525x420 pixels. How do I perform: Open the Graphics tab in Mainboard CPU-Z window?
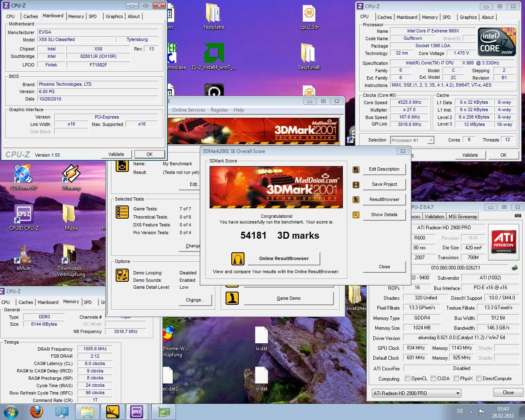[114, 16]
